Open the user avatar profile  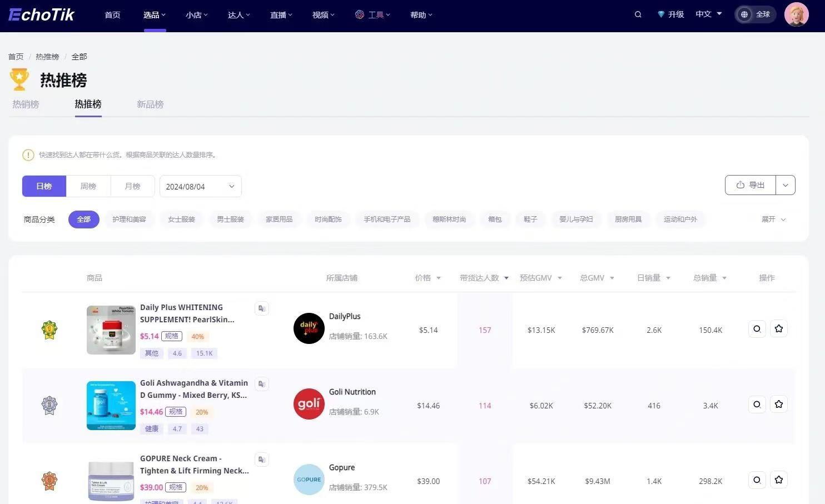click(x=796, y=14)
